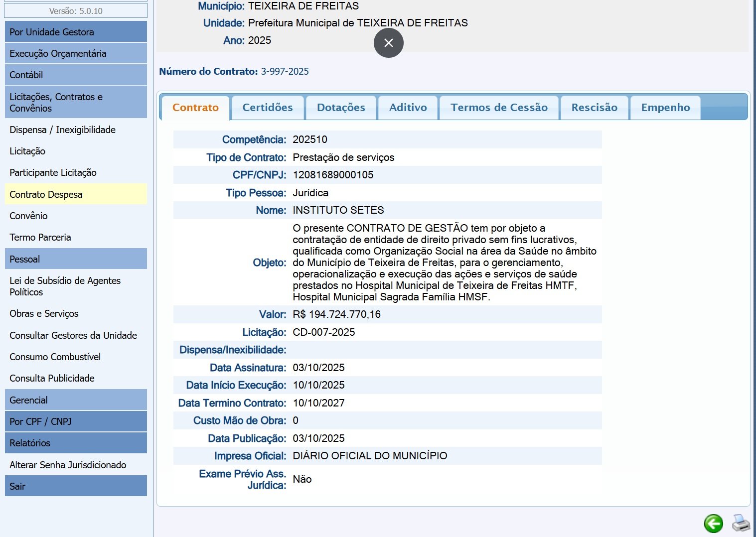
Task: Open Termo Parceria in sidebar
Action: 76,237
